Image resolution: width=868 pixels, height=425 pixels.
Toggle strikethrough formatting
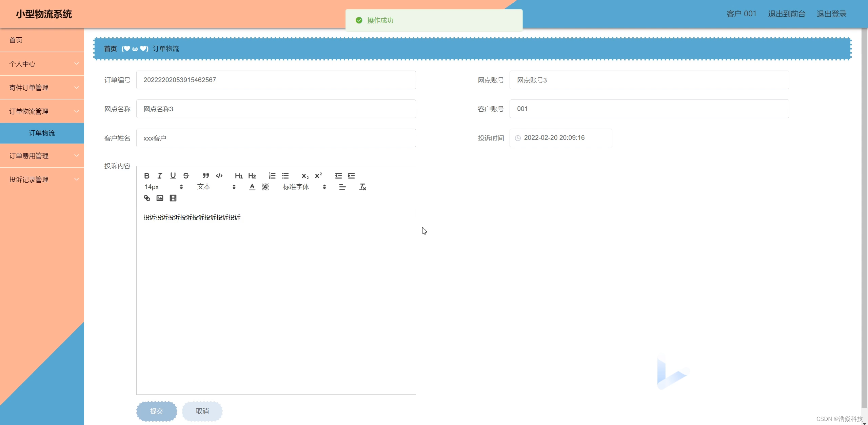pos(186,175)
